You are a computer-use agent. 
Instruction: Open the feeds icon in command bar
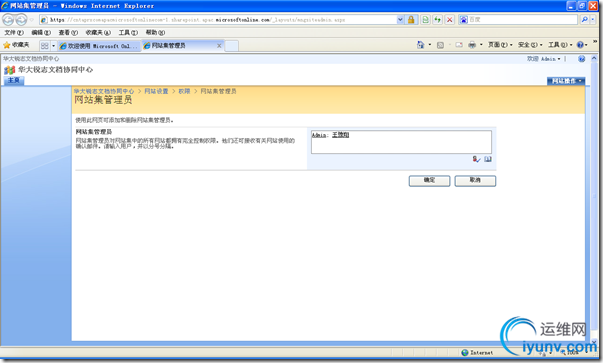point(440,45)
